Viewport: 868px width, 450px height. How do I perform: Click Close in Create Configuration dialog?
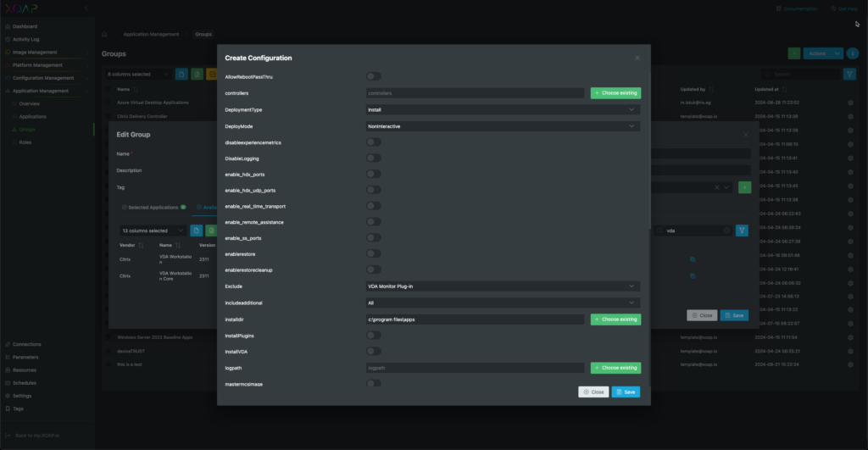tap(593, 392)
